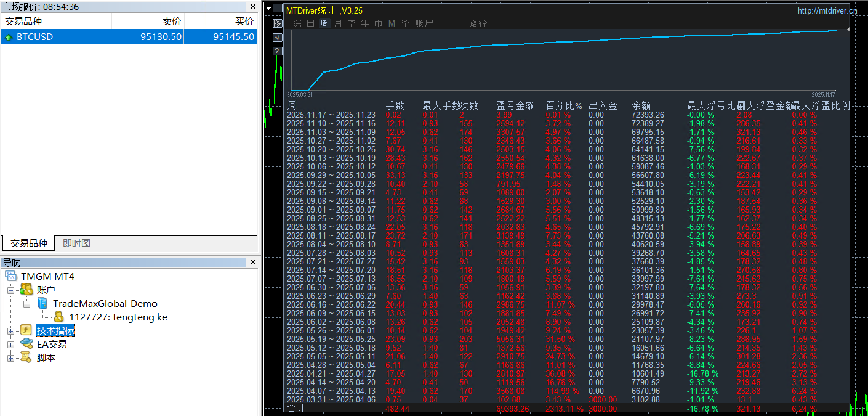Close the 导航 navigator panel
This screenshot has width=868, height=416.
[x=252, y=263]
